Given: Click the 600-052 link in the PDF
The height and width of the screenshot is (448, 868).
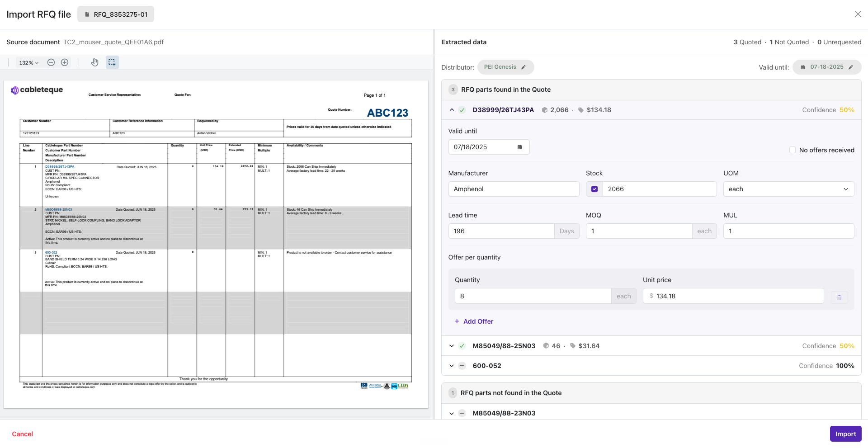Looking at the screenshot, I should coord(51,253).
